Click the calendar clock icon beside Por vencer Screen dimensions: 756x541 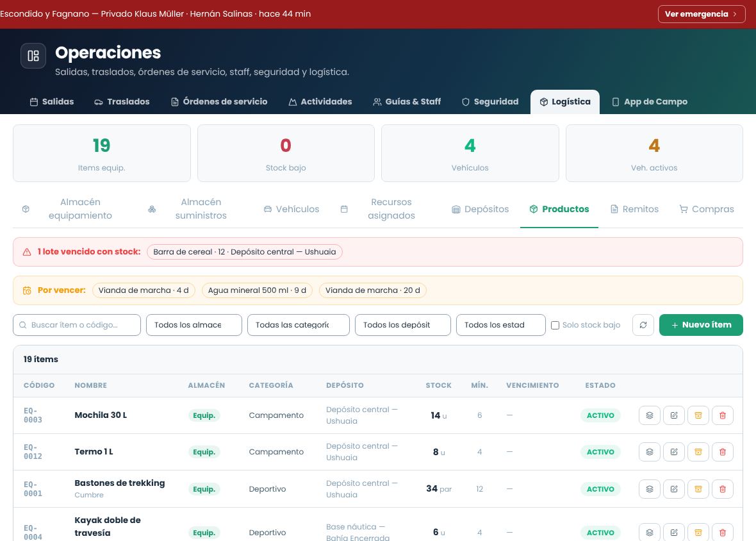pyautogui.click(x=27, y=290)
